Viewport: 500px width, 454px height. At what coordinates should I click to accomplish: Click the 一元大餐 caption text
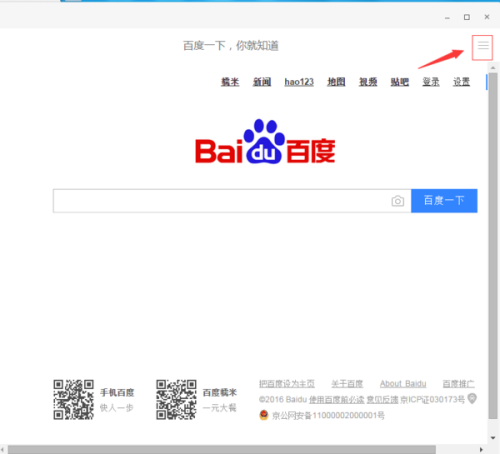click(219, 407)
